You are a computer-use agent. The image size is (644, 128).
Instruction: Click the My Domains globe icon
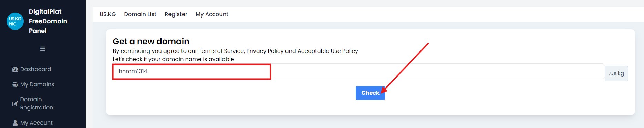[15, 84]
